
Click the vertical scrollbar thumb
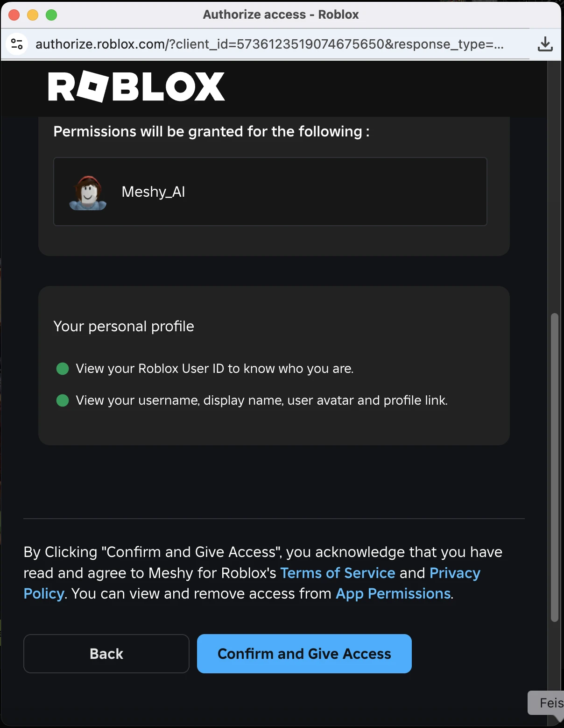[x=554, y=467]
